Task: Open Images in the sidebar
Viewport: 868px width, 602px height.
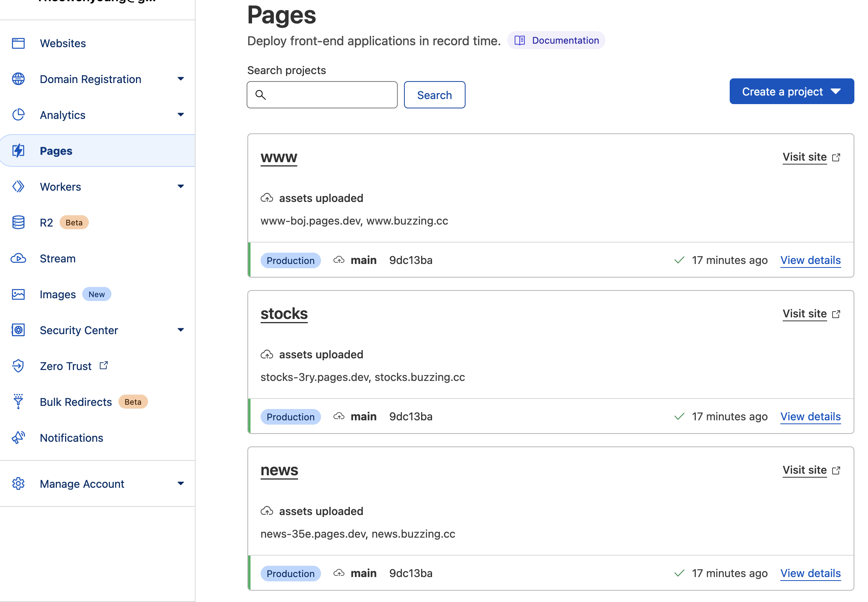Action: pos(58,294)
